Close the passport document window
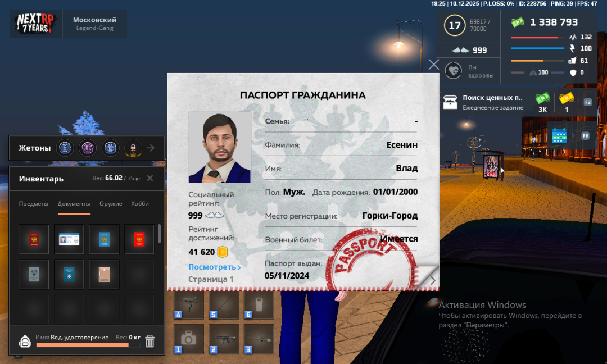The width and height of the screenshot is (607, 364). click(434, 65)
